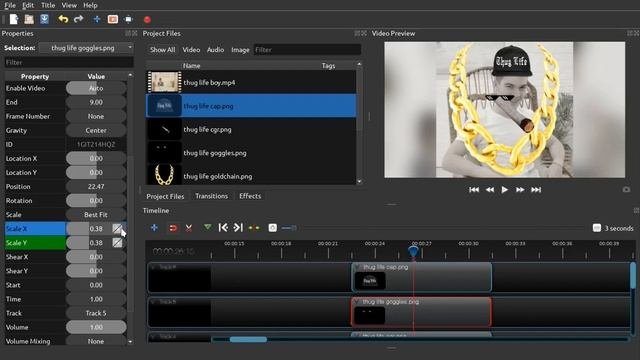Rewind the video preview
The image size is (640, 360).
click(490, 189)
